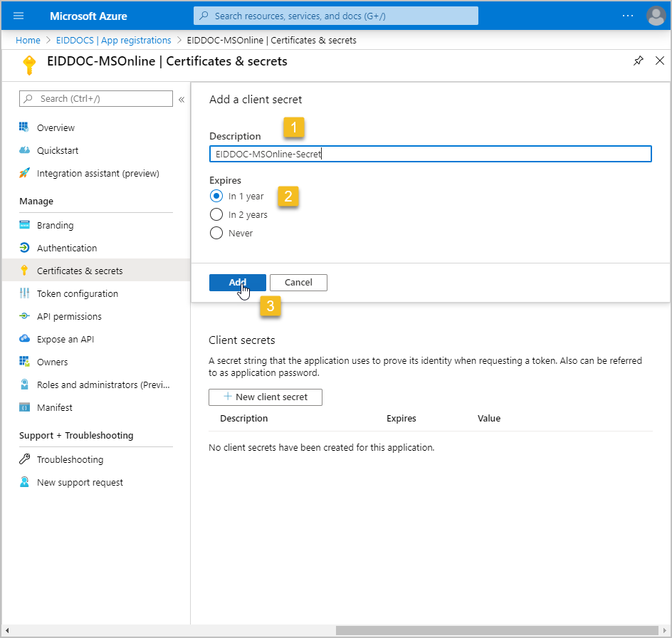
Task: Click the user account avatar
Action: tap(655, 16)
